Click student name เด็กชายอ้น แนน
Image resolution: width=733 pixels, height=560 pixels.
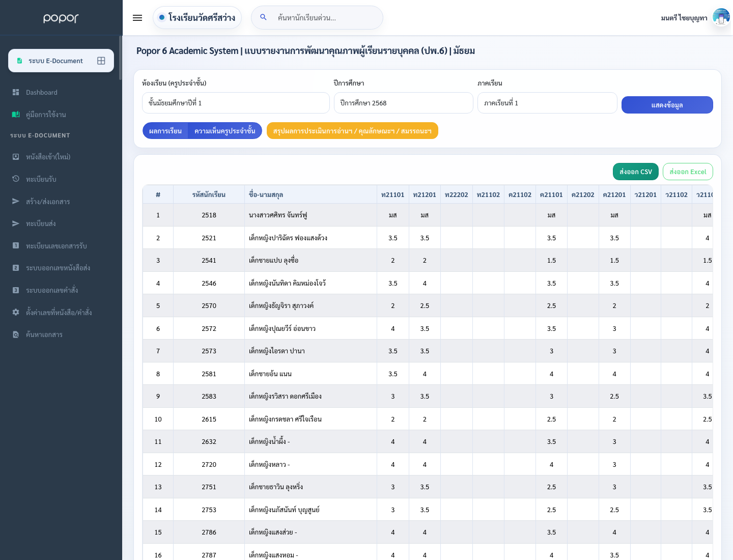pos(270,374)
